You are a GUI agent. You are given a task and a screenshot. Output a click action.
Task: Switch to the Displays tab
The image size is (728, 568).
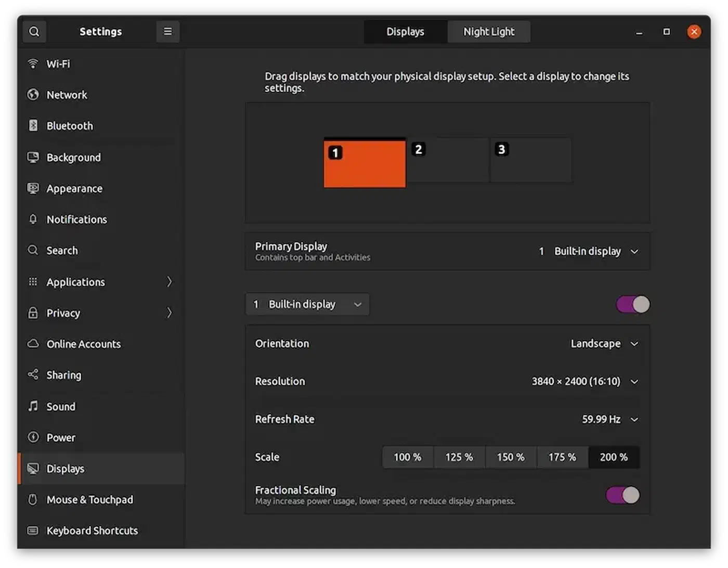tap(406, 32)
